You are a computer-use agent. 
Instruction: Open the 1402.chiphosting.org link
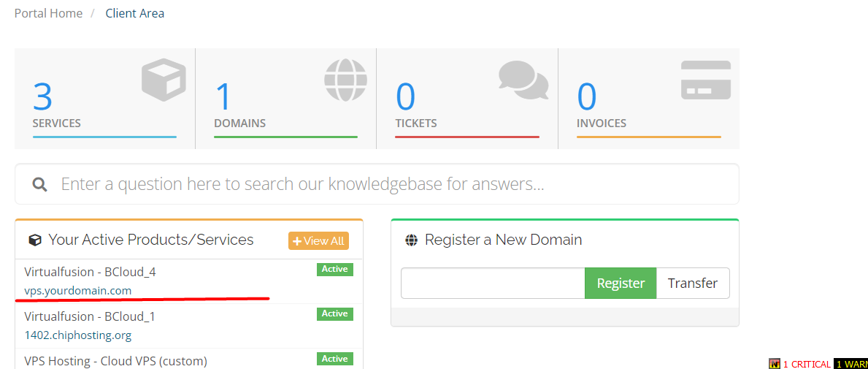tap(77, 335)
